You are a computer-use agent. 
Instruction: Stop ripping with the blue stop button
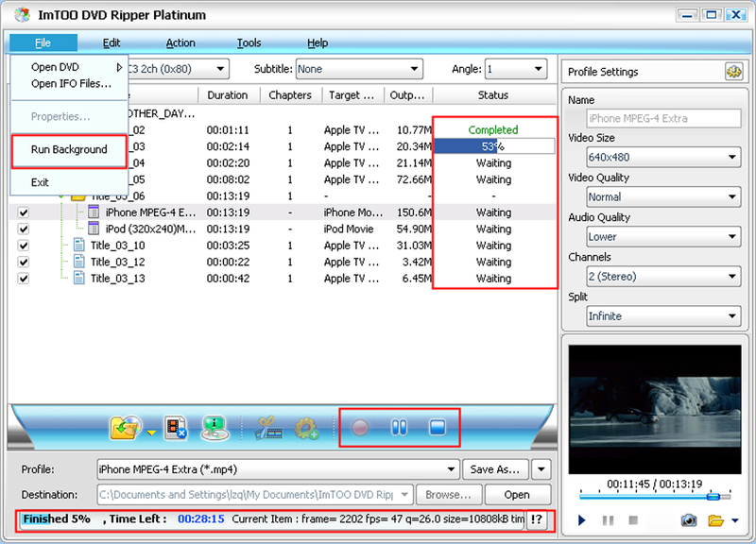(438, 428)
